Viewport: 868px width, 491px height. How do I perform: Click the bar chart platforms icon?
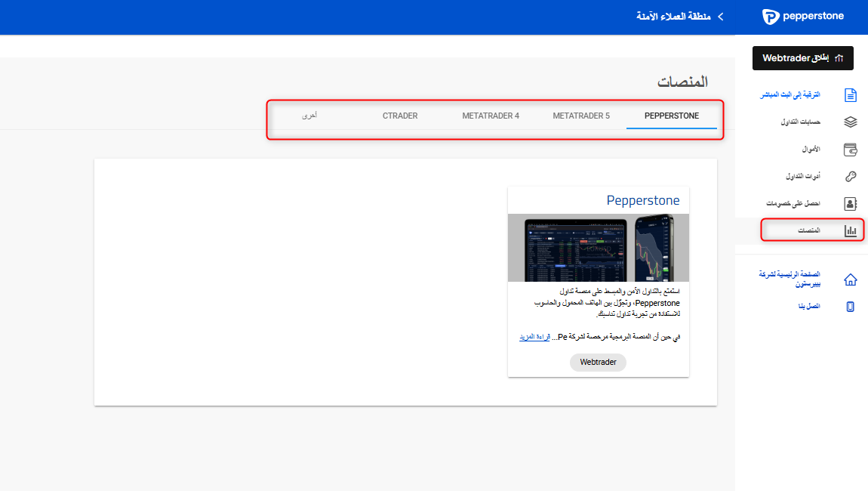point(851,230)
